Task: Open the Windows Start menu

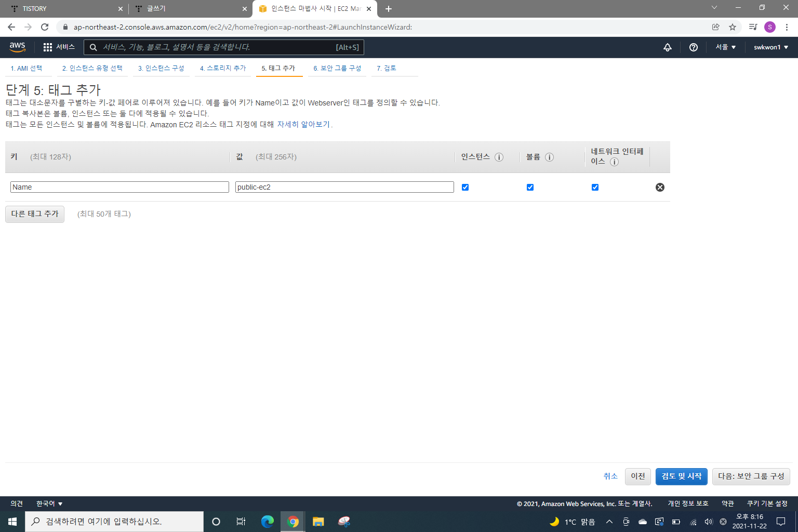Action: coord(12,522)
